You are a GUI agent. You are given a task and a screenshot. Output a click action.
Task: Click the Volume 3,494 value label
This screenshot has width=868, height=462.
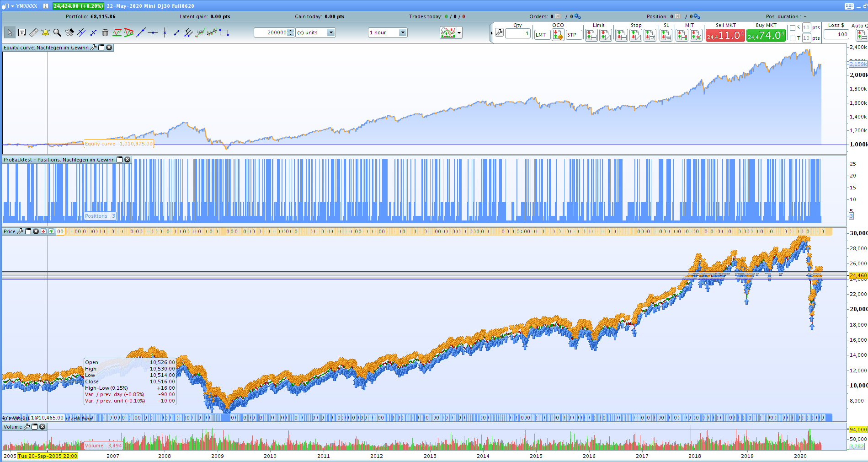point(103,446)
